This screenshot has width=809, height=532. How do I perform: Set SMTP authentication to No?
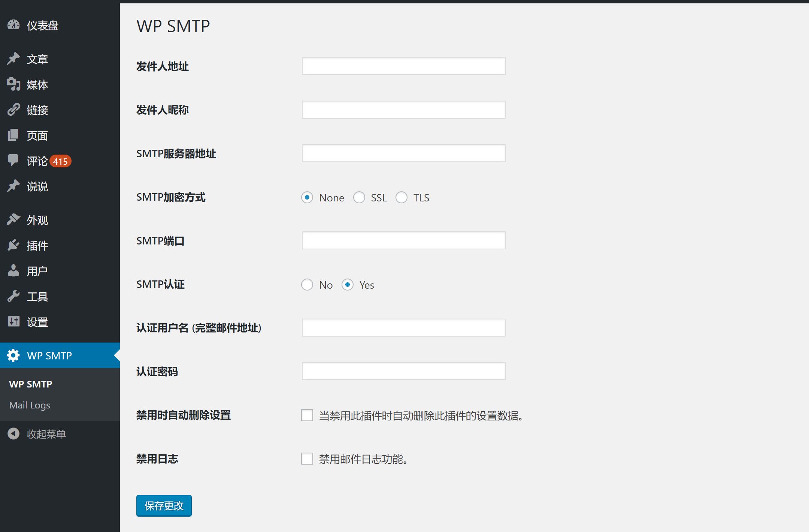tap(307, 285)
